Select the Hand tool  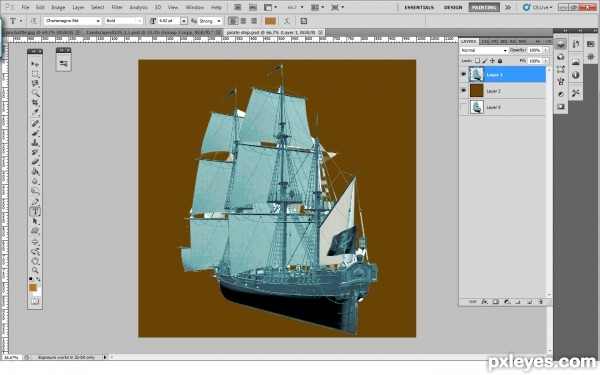pyautogui.click(x=35, y=261)
